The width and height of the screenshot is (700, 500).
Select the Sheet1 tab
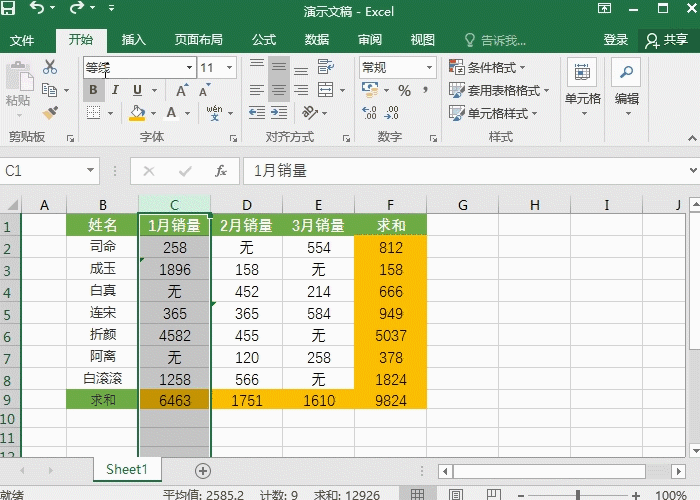tap(127, 469)
